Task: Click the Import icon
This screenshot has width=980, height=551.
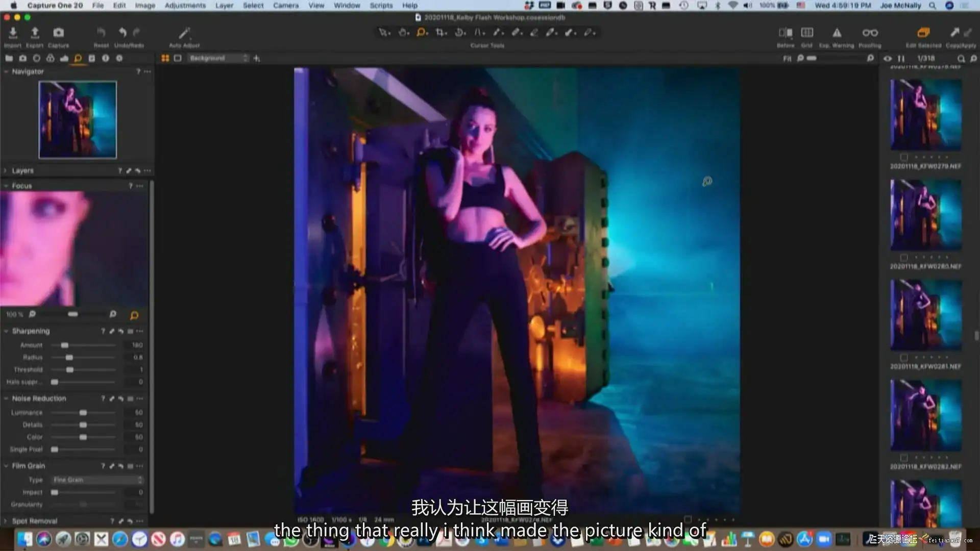Action: (13, 33)
